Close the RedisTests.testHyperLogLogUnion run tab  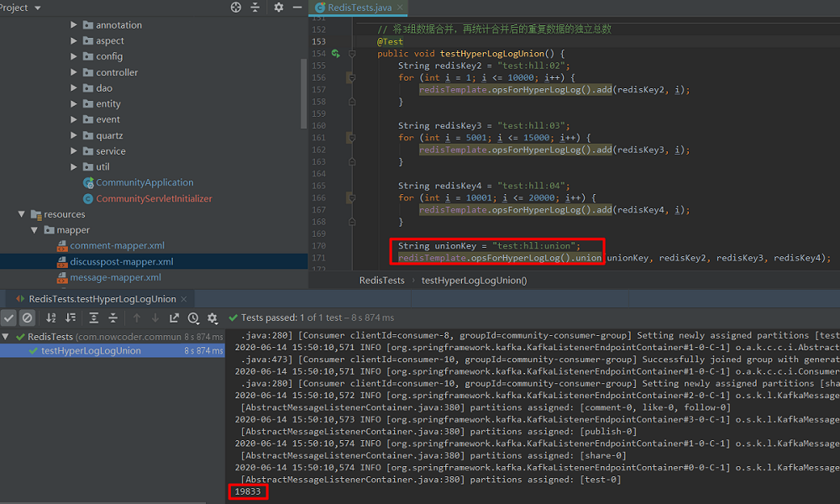pos(184,299)
